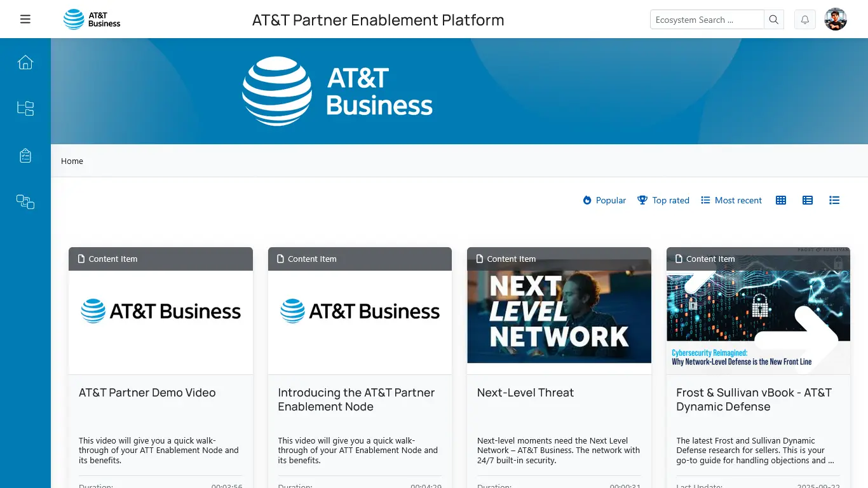Image resolution: width=868 pixels, height=488 pixels.
Task: Click the Home breadcrumb link
Action: [x=72, y=161]
